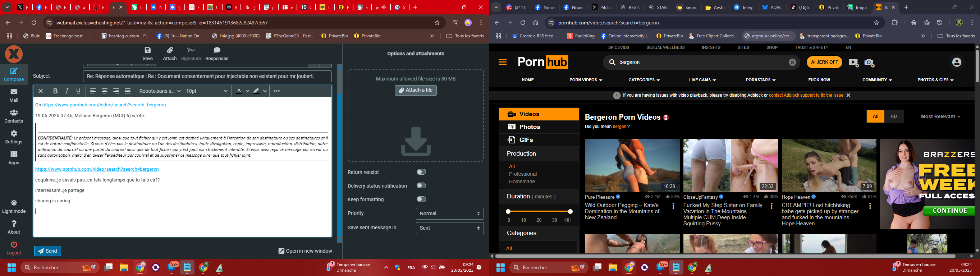The image size is (980, 276).
Task: Expand the Categories nav dropdown
Action: coord(644,80)
